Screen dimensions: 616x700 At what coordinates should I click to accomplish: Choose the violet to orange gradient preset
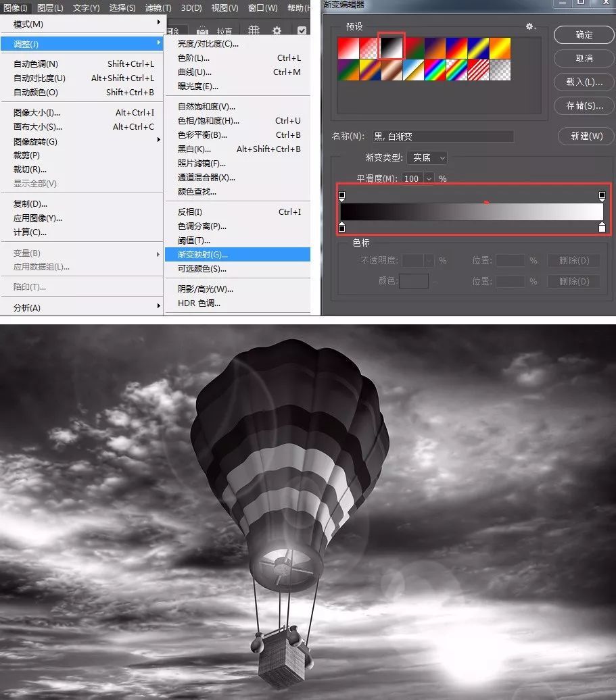pos(435,48)
